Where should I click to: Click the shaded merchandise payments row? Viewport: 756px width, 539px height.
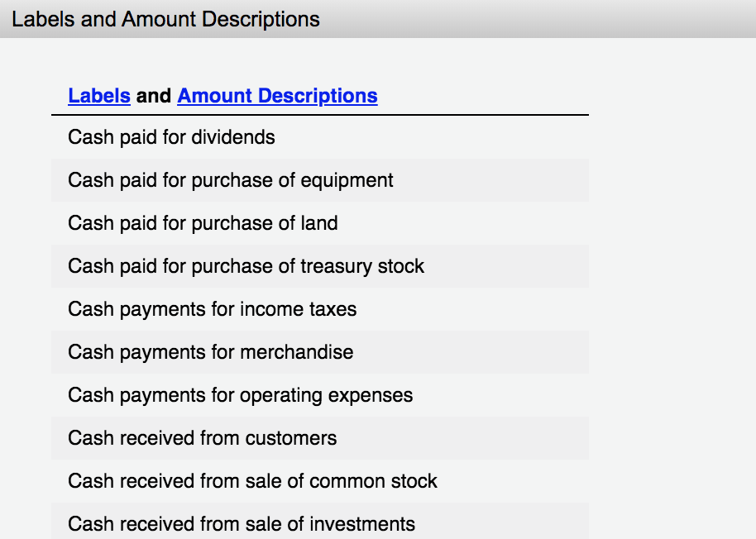point(210,352)
